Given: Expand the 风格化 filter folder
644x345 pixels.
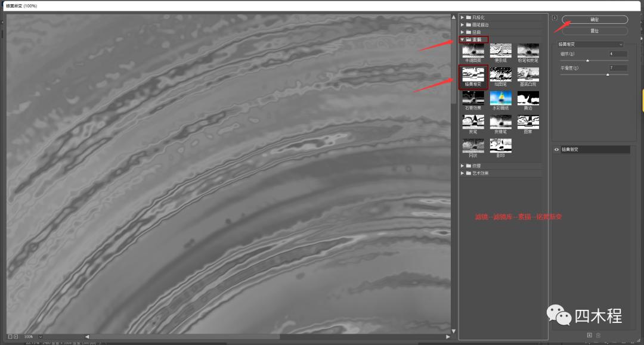Looking at the screenshot, I should pos(462,17).
